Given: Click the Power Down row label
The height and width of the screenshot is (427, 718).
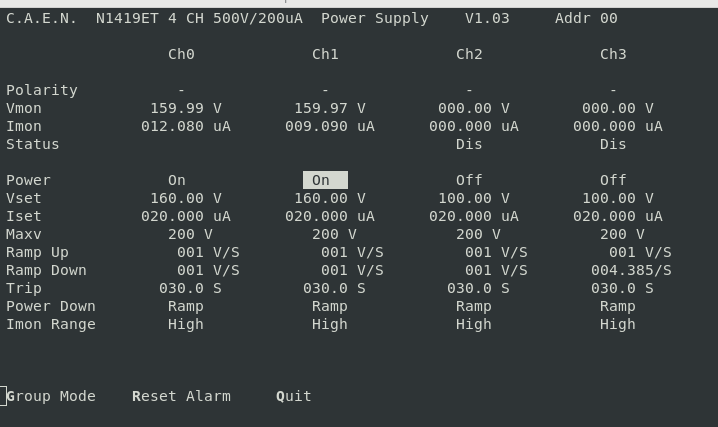Looking at the screenshot, I should tap(51, 306).
